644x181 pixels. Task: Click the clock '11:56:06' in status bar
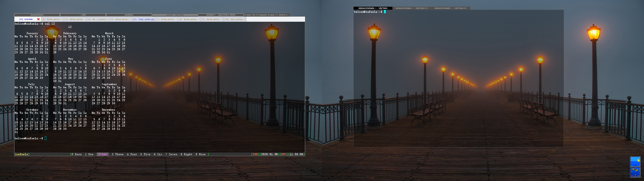(296, 154)
